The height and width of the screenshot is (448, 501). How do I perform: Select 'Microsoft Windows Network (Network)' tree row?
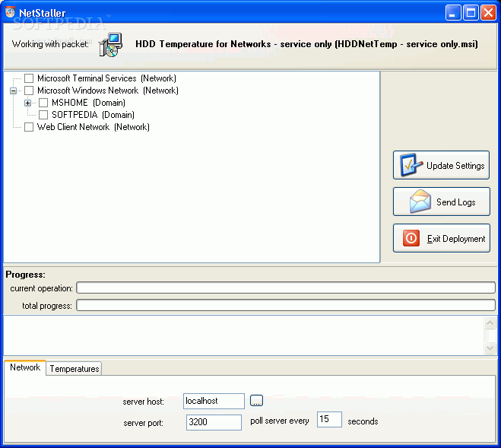click(x=108, y=91)
